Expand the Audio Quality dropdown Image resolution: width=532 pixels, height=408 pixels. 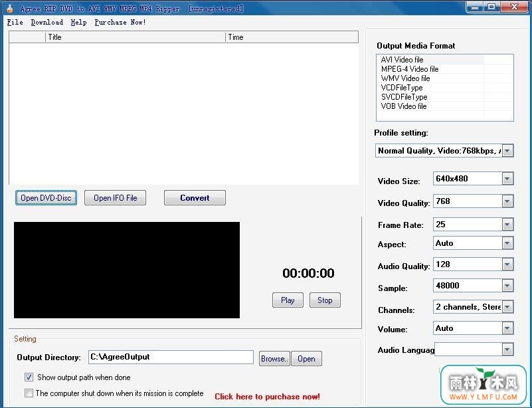(x=507, y=264)
